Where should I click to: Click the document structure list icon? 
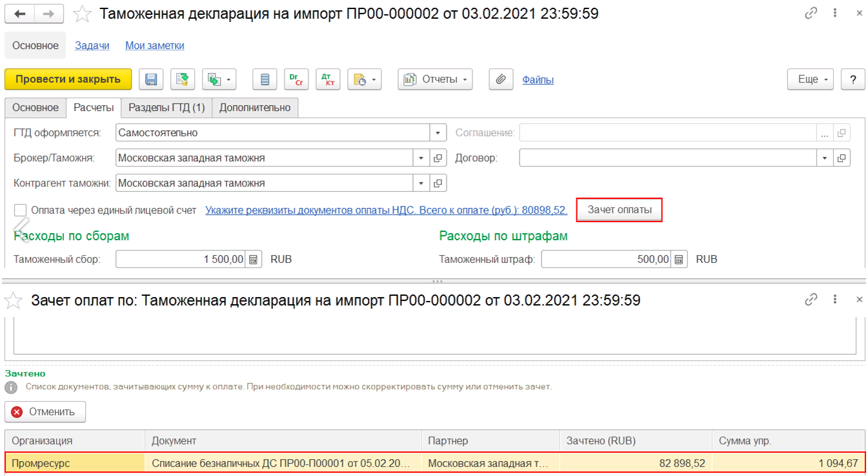[265, 79]
